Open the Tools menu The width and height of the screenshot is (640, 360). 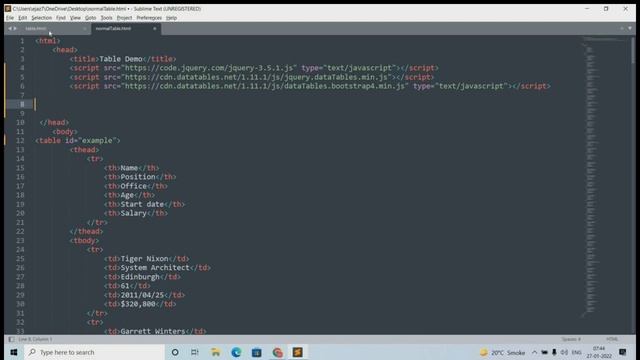click(x=107, y=18)
